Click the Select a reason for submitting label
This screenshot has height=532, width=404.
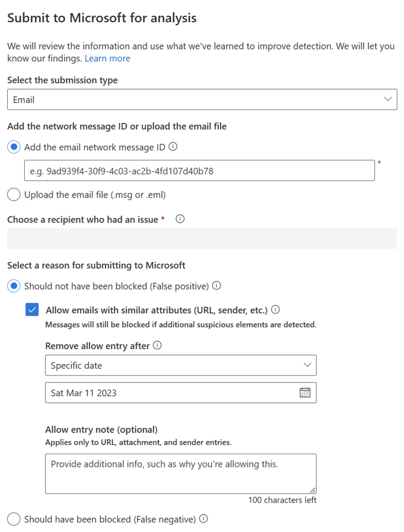click(96, 265)
